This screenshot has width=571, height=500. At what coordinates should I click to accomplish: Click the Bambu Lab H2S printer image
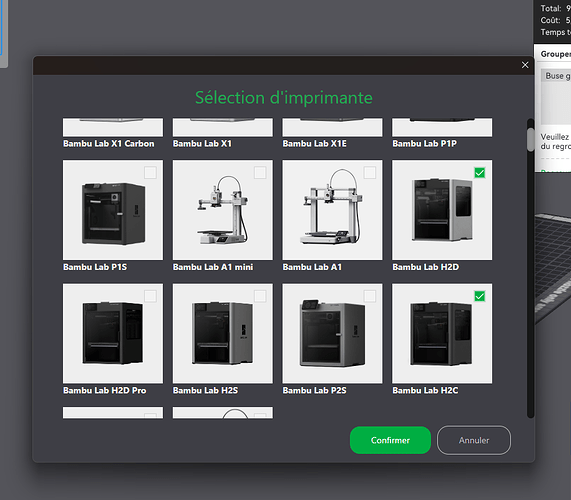pyautogui.click(x=223, y=333)
